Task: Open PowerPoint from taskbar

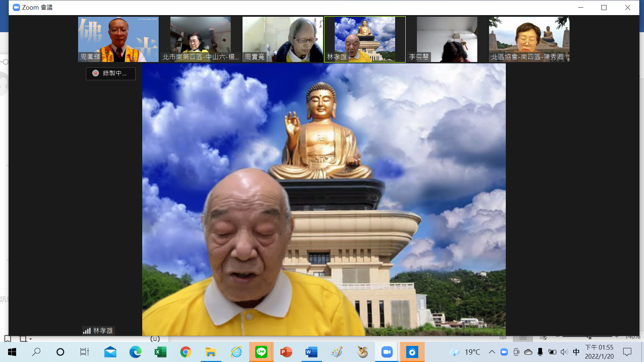Action: (x=286, y=352)
